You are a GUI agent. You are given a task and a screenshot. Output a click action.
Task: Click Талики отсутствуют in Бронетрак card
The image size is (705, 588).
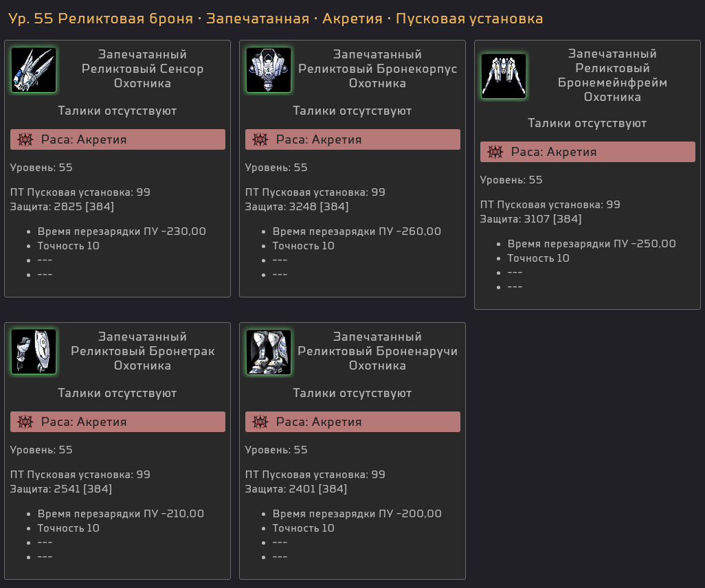pyautogui.click(x=117, y=394)
